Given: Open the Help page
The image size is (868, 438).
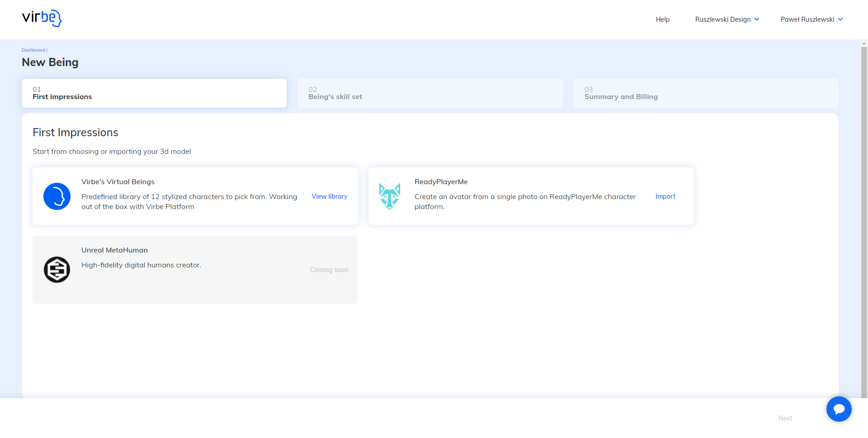Looking at the screenshot, I should 663,19.
